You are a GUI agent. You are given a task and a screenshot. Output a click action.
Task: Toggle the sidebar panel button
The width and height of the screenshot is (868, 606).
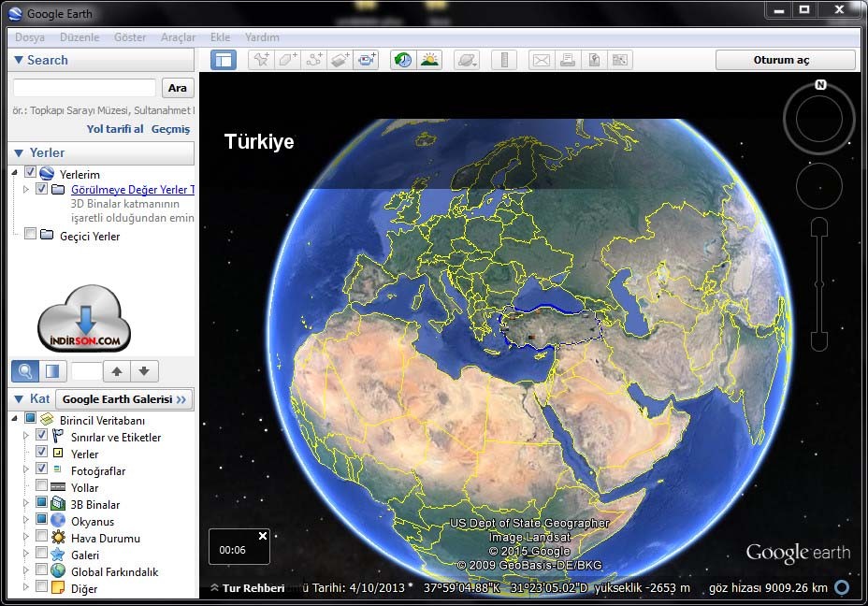click(x=224, y=60)
